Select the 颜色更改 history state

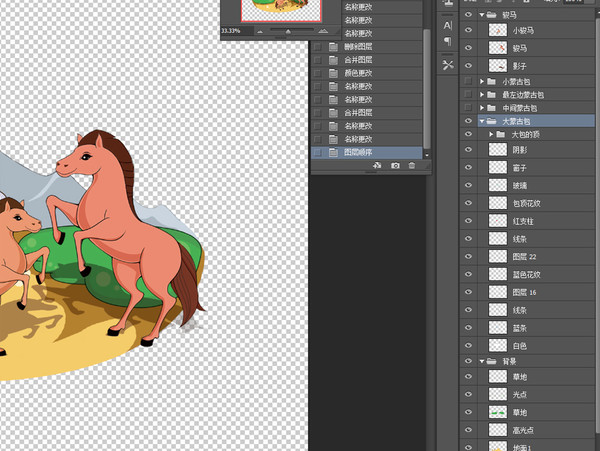click(367, 73)
